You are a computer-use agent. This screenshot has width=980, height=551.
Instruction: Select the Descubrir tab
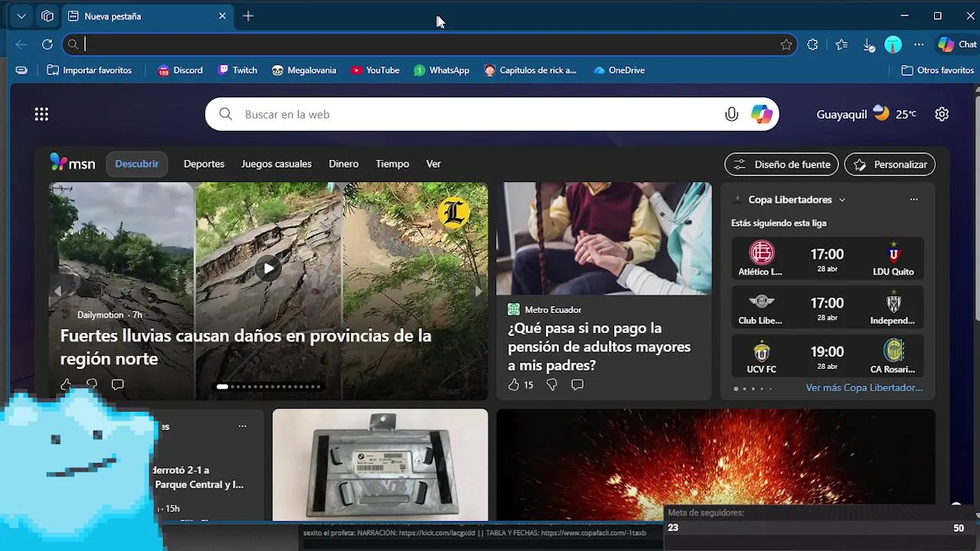137,164
